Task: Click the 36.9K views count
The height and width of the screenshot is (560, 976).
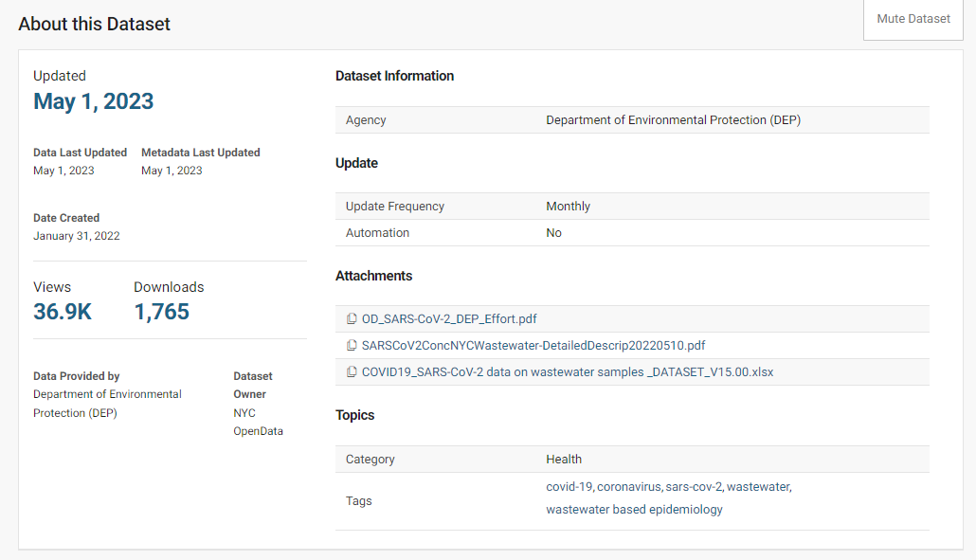Action: tap(63, 312)
